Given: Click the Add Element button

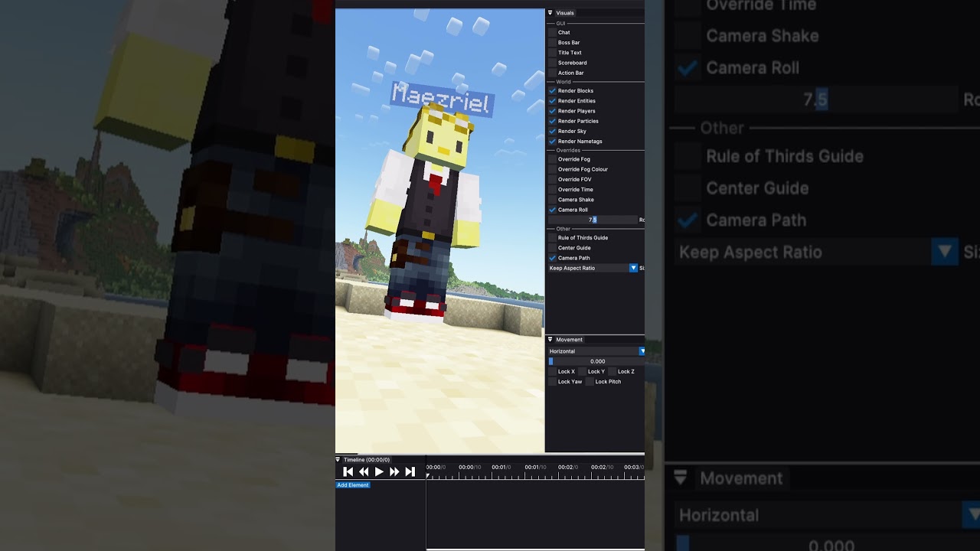Looking at the screenshot, I should pos(353,485).
